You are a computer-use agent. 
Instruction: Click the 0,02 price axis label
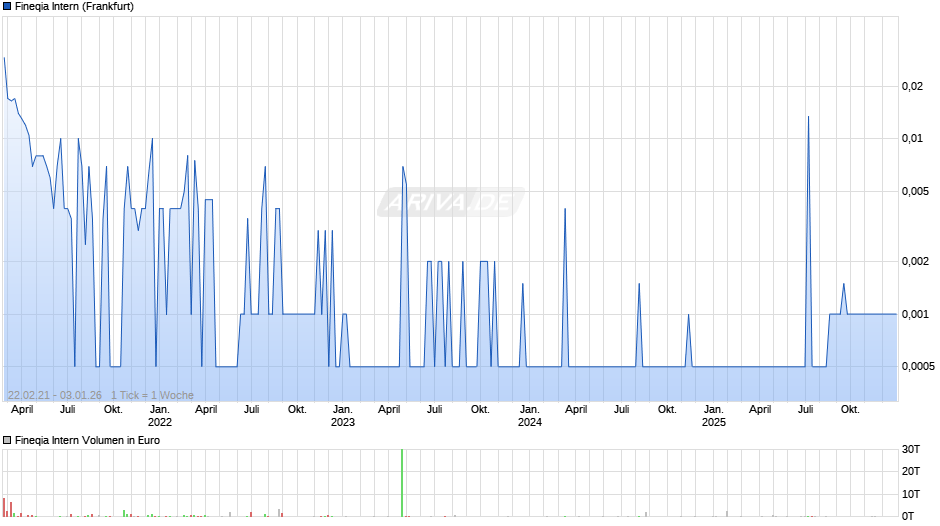point(912,86)
